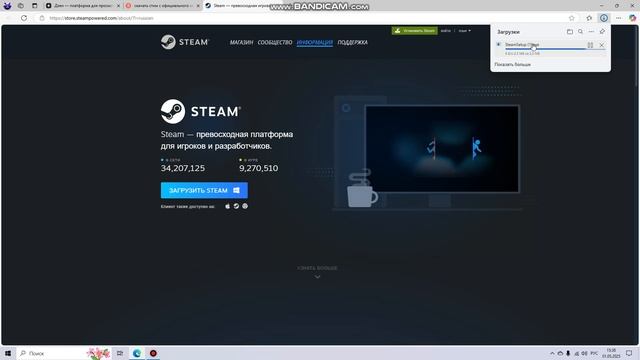Click the 9,270,510 in-game count

(259, 168)
